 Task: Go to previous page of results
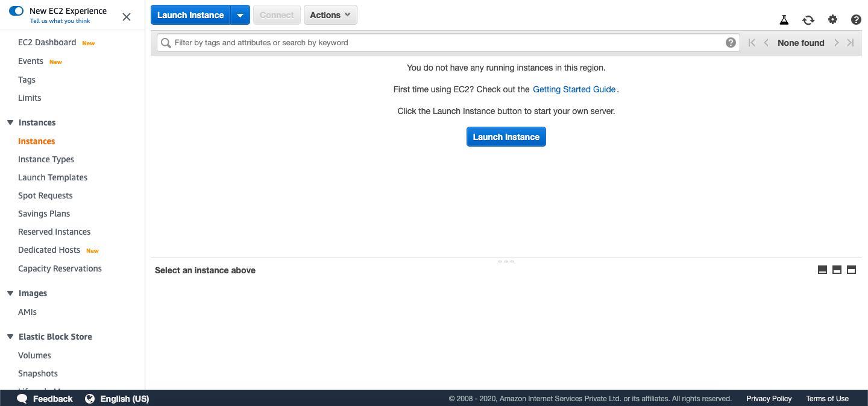766,43
